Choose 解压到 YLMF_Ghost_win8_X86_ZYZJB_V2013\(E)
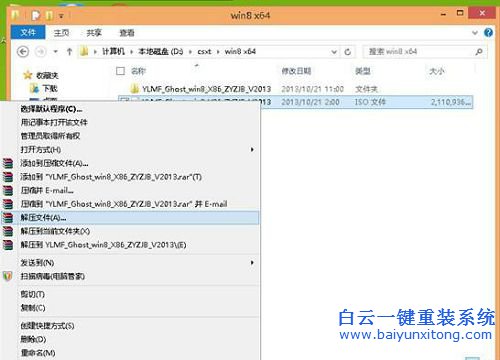500x360 pixels. (130, 245)
